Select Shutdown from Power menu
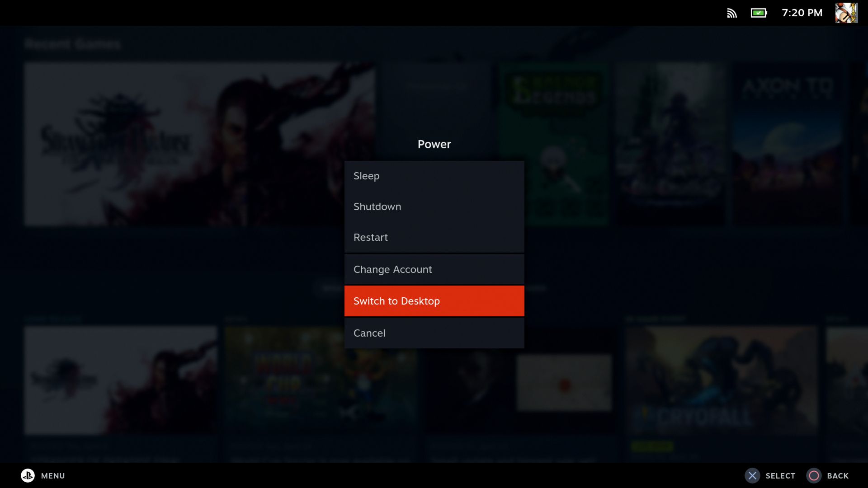Screen dimensions: 868x488 (434, 206)
